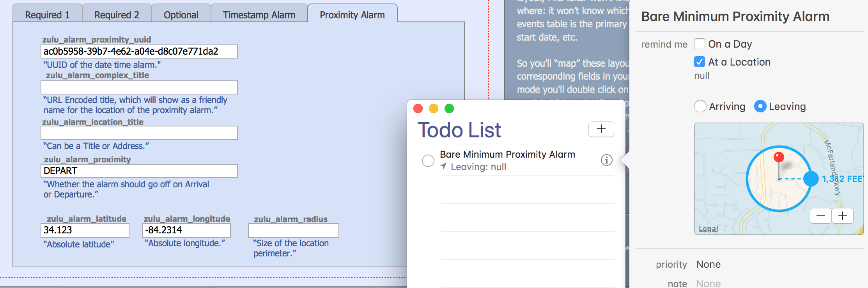The image size is (868, 288).
Task: Select the Arriving radio button
Action: point(700,106)
